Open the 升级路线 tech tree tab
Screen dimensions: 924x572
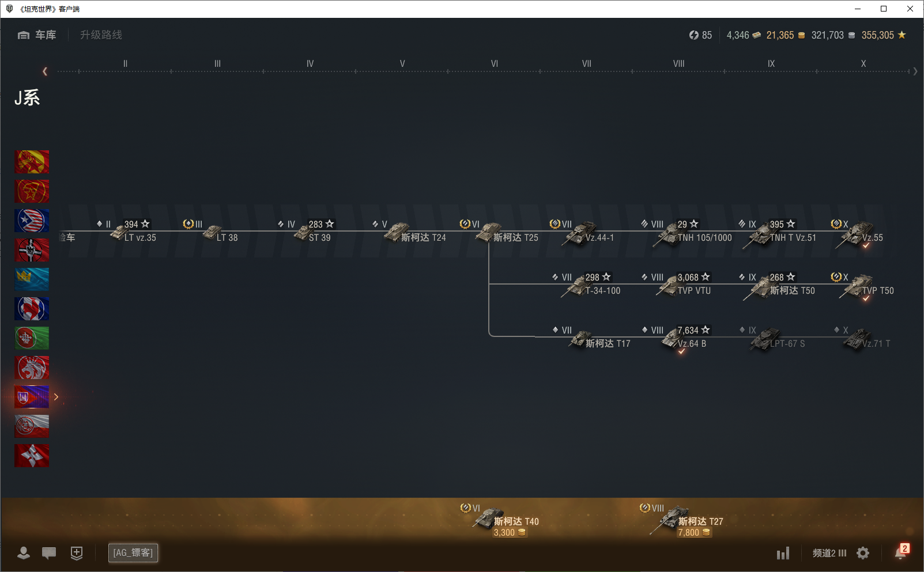pos(101,35)
